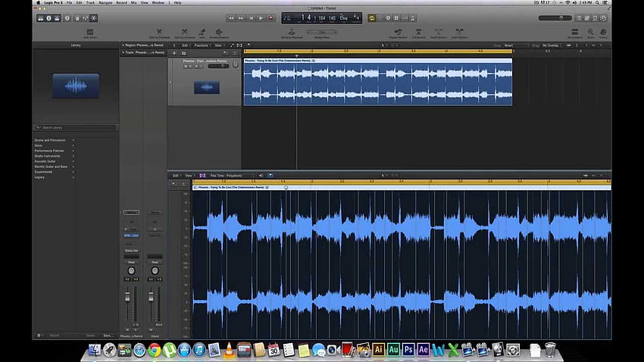644x362 pixels.
Task: Open Chrome from the Dock
Action: pos(155,350)
